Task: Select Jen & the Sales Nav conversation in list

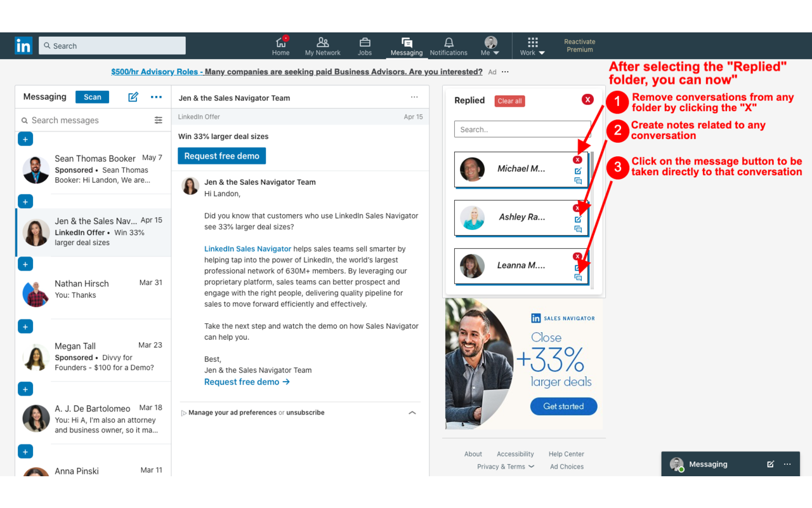Action: point(93,232)
